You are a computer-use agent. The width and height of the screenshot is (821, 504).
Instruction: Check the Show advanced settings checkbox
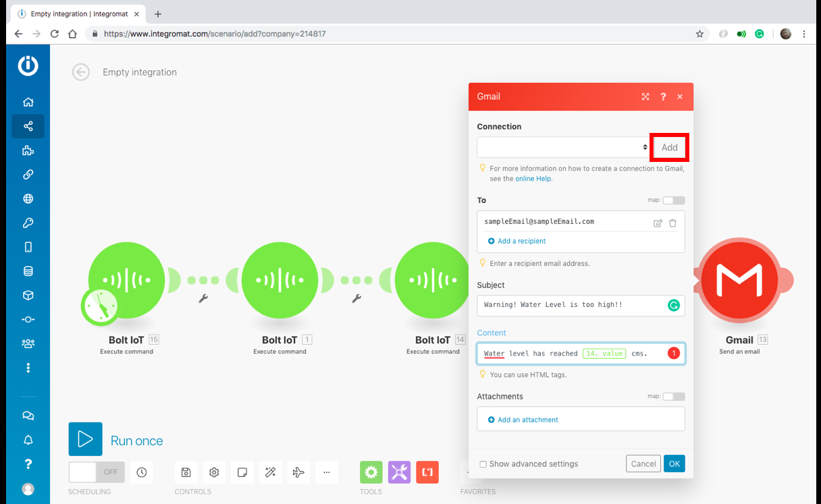pos(483,464)
